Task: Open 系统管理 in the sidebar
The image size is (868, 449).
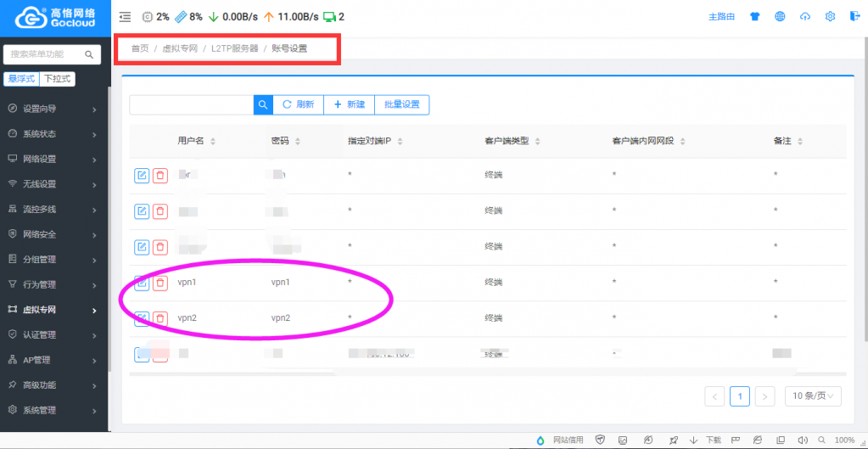Action: pos(51,410)
